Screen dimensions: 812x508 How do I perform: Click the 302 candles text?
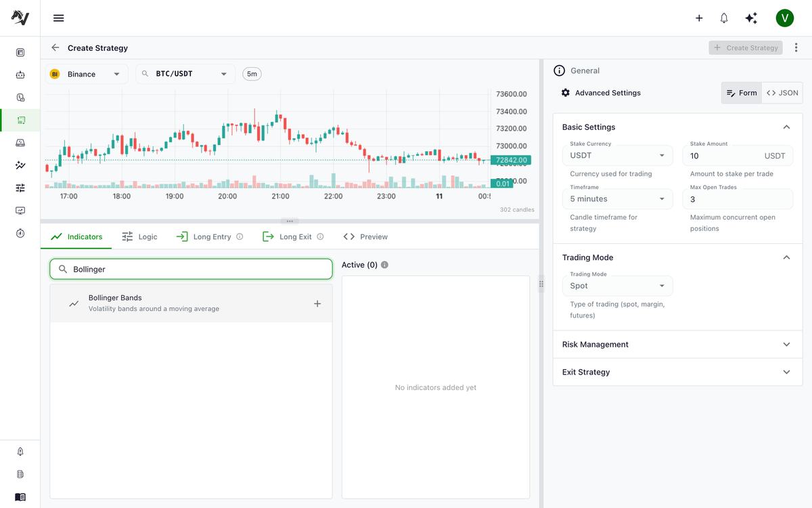517,210
